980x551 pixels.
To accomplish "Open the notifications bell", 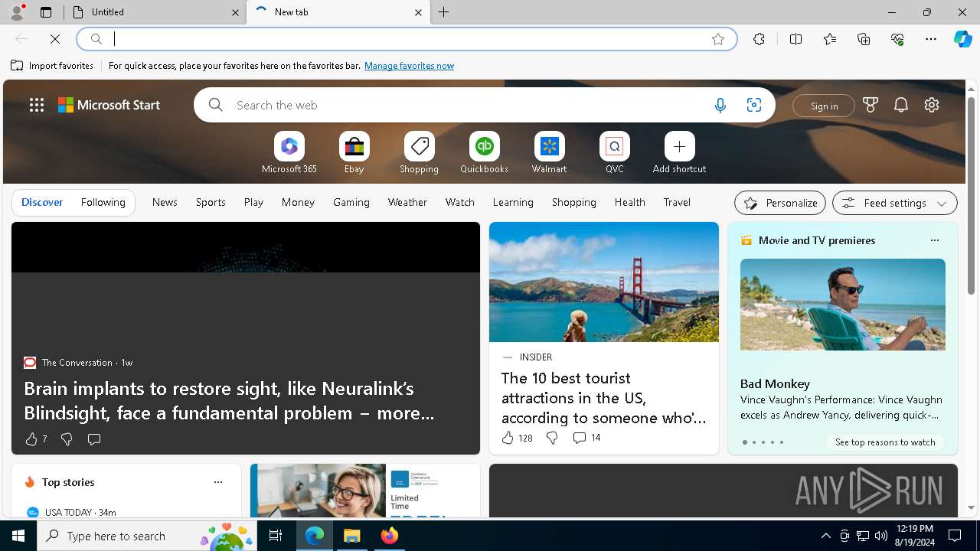I will [x=901, y=106].
